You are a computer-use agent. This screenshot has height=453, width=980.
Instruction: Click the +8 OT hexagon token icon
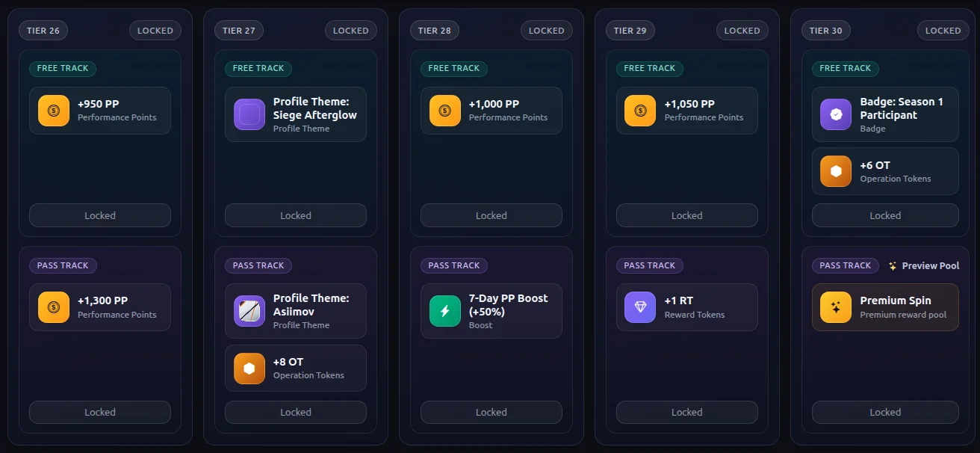(249, 369)
